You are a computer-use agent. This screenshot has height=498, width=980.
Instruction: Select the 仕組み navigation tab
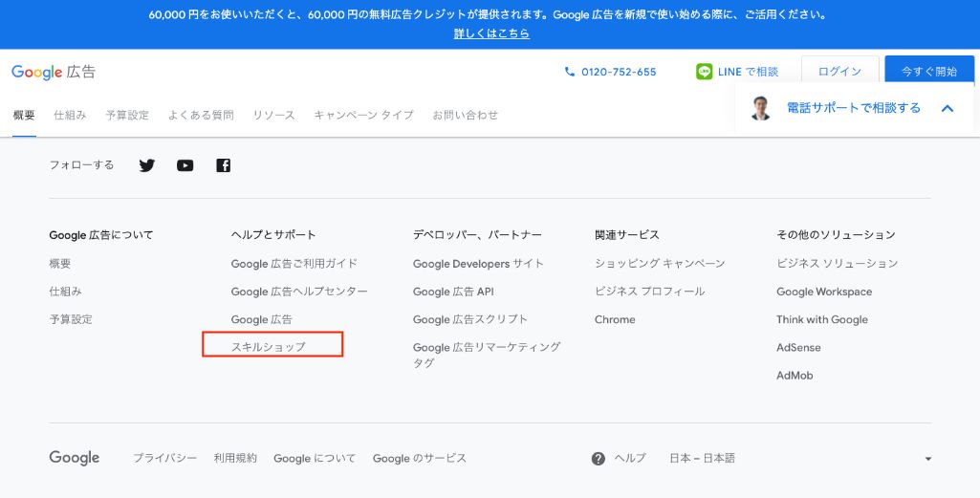70,115
